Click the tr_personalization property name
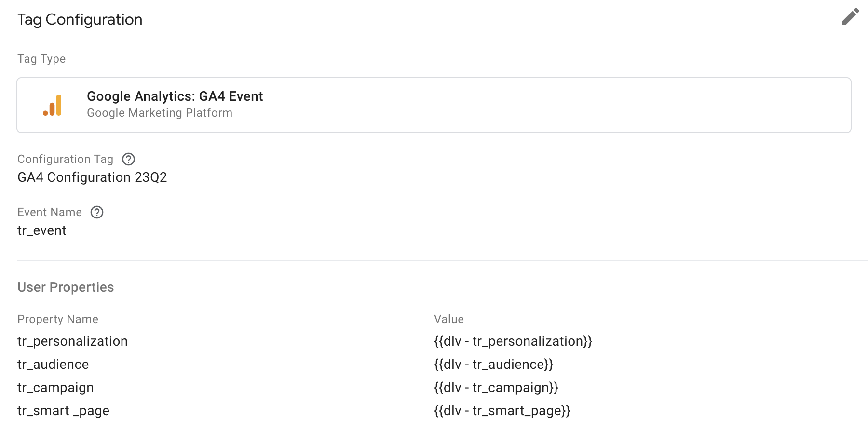This screenshot has height=433, width=868. pyautogui.click(x=72, y=341)
